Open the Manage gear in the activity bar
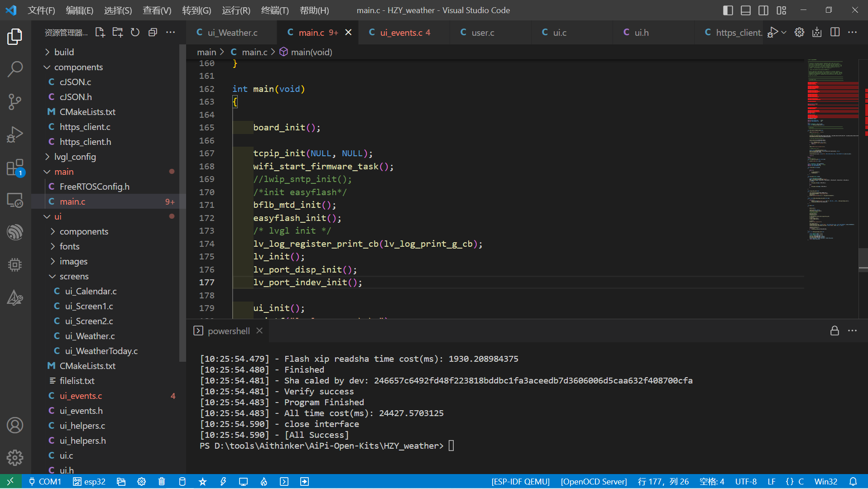 pos(15,458)
